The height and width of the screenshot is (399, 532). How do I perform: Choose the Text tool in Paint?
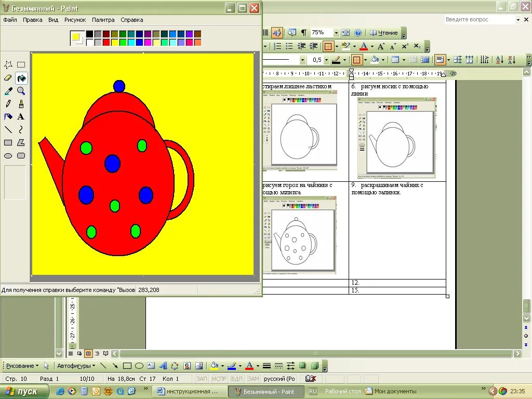tap(21, 117)
